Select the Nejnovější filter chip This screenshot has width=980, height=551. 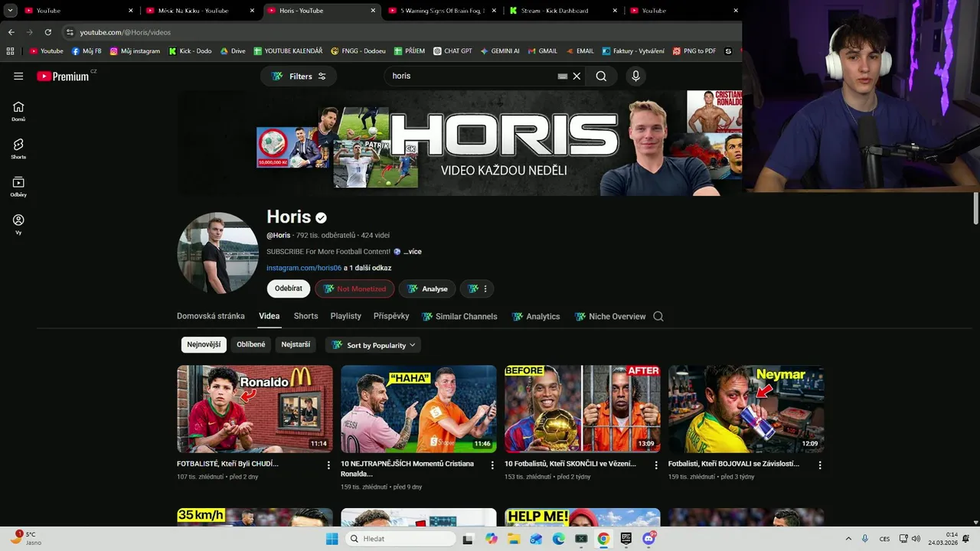(x=204, y=344)
